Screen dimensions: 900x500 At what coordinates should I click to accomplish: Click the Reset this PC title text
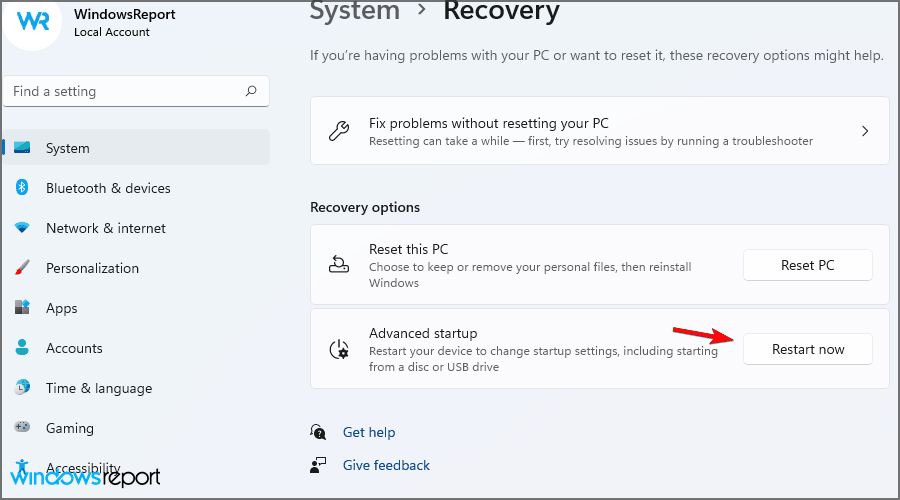[409, 249]
